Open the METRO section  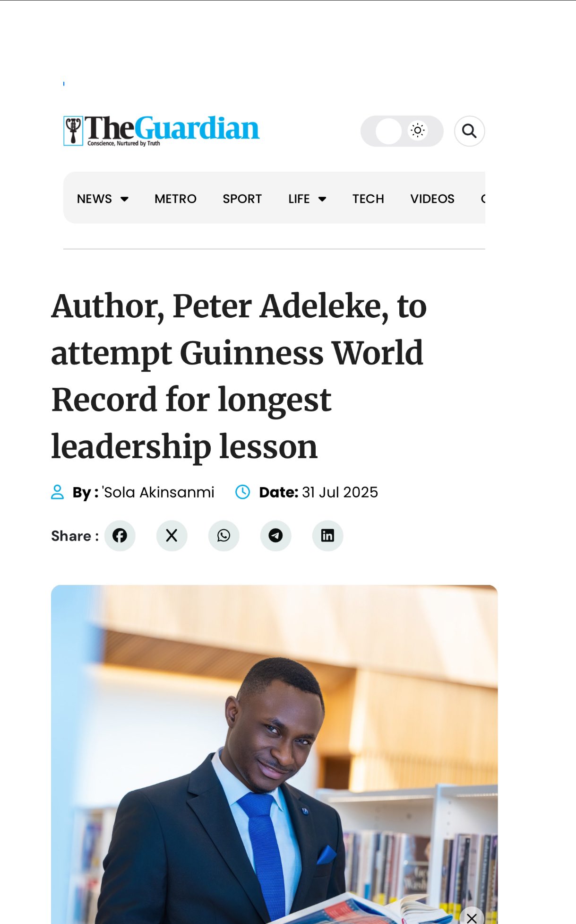tap(175, 199)
